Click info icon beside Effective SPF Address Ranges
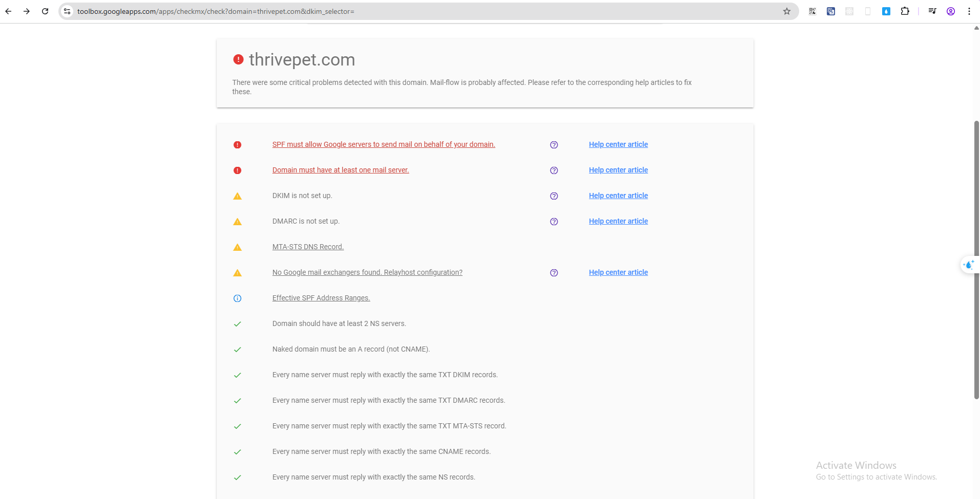980x499 pixels. point(237,298)
